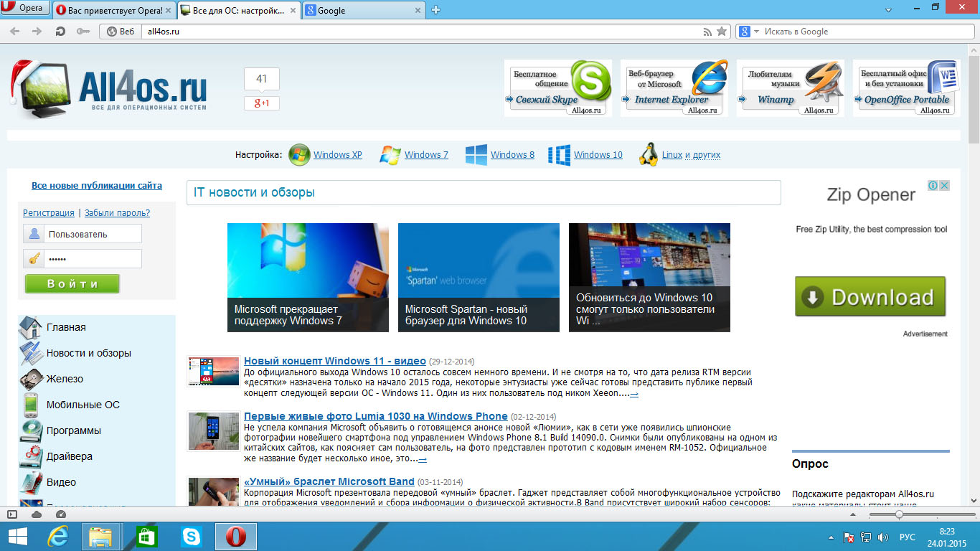Viewport: 980px width, 551px height.
Task: Open the Windows 10 link
Action: (598, 155)
